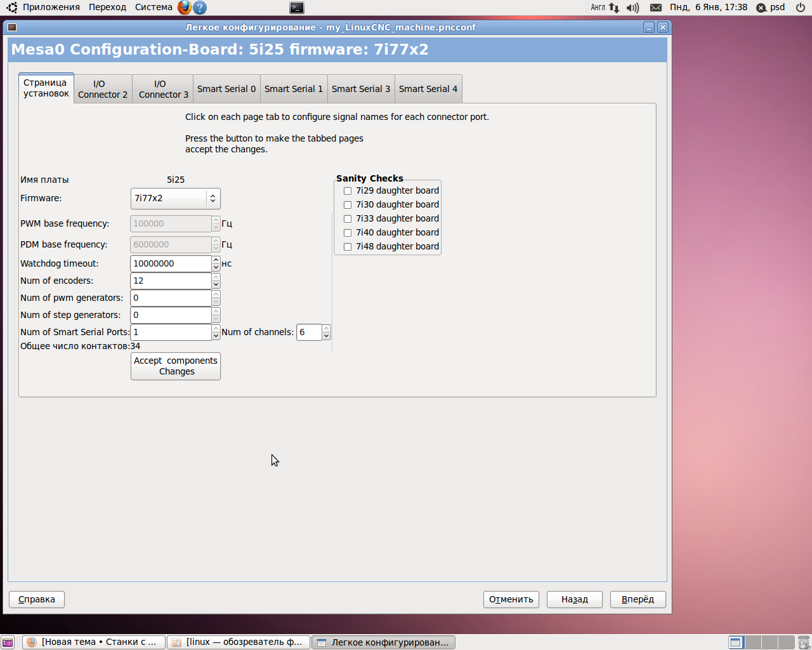Open the sound volume indicator
Image resolution: width=812 pixels, height=650 pixels.
[x=632, y=8]
